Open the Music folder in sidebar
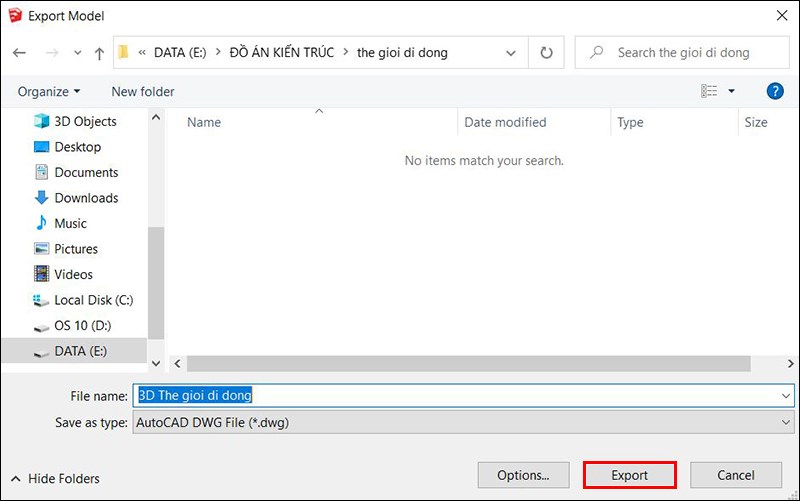This screenshot has height=501, width=800. pos(70,223)
